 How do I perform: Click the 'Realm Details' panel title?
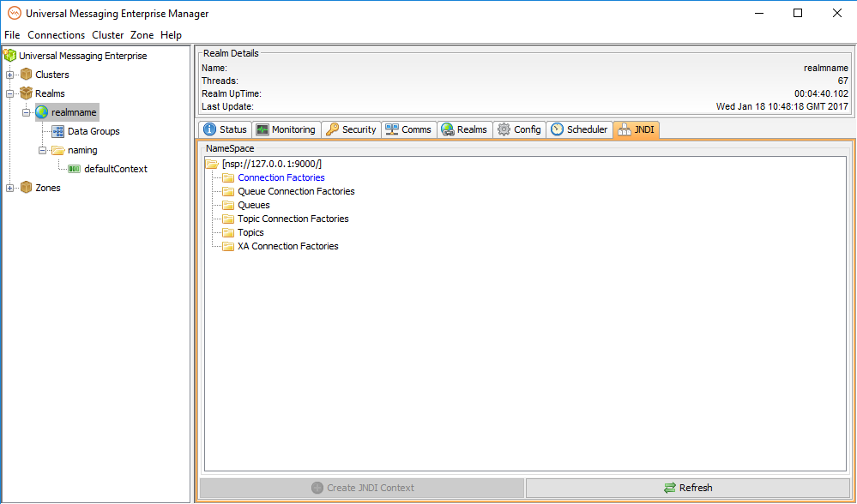coord(231,53)
